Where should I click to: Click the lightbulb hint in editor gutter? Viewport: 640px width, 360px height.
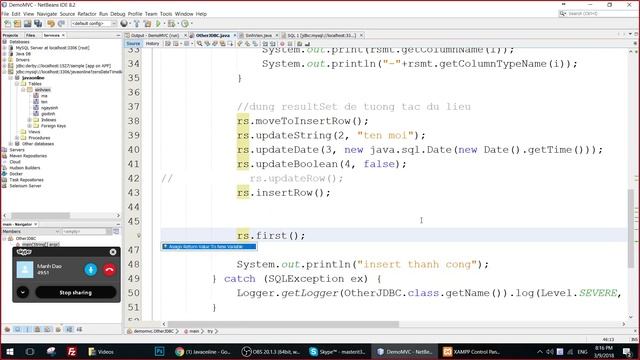click(139, 236)
